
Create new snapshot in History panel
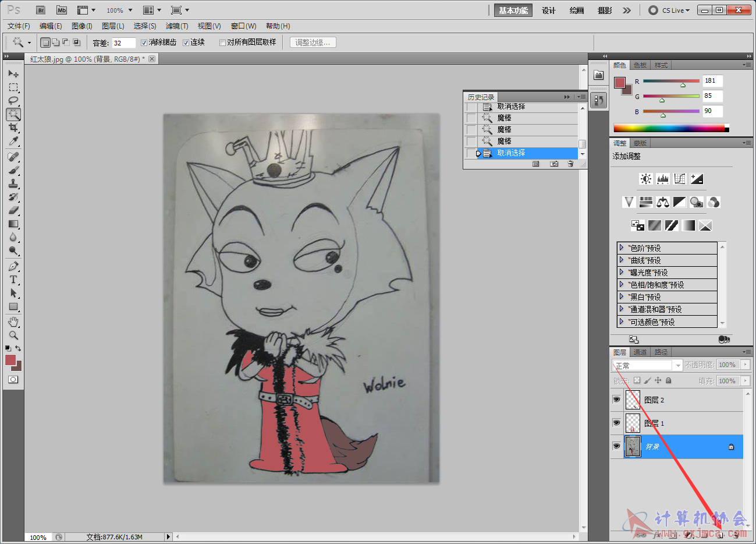pyautogui.click(x=553, y=164)
